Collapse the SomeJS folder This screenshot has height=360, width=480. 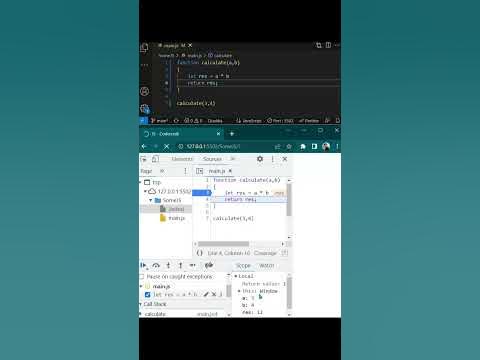pos(151,200)
